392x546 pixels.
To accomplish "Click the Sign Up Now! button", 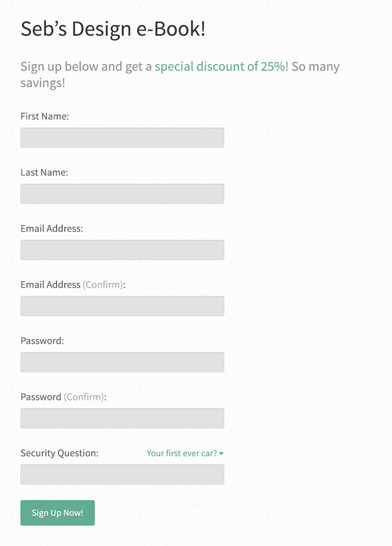I will click(x=57, y=513).
